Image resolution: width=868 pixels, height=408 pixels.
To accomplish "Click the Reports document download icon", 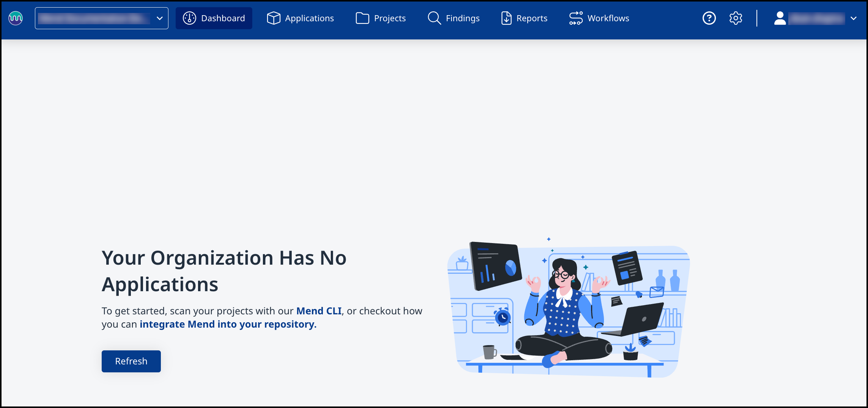I will pyautogui.click(x=506, y=18).
